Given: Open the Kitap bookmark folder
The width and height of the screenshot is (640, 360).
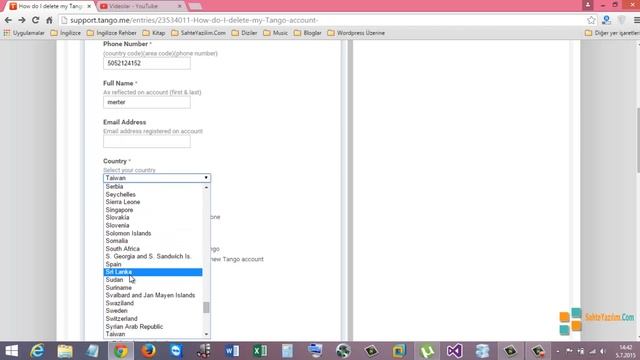Looking at the screenshot, I should pyautogui.click(x=154, y=33).
